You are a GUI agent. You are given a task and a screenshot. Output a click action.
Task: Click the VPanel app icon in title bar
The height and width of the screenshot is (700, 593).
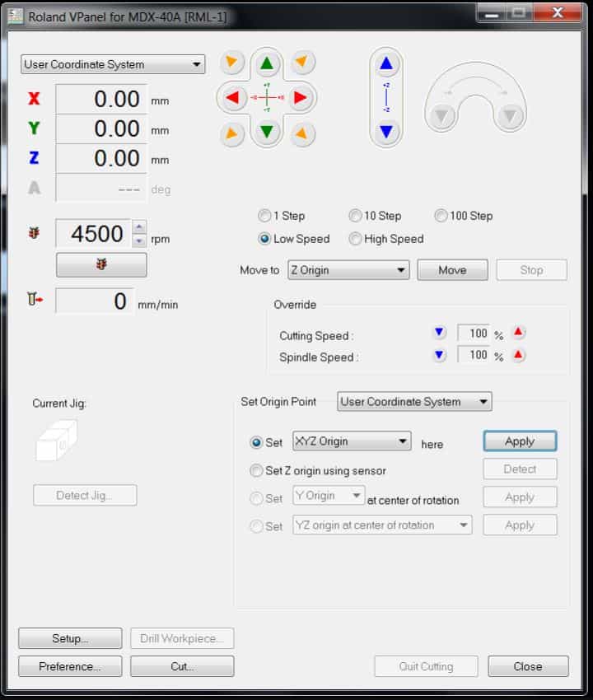[16, 16]
